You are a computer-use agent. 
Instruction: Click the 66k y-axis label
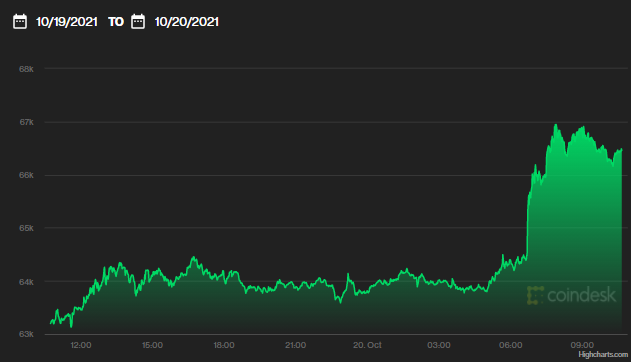pyautogui.click(x=26, y=175)
